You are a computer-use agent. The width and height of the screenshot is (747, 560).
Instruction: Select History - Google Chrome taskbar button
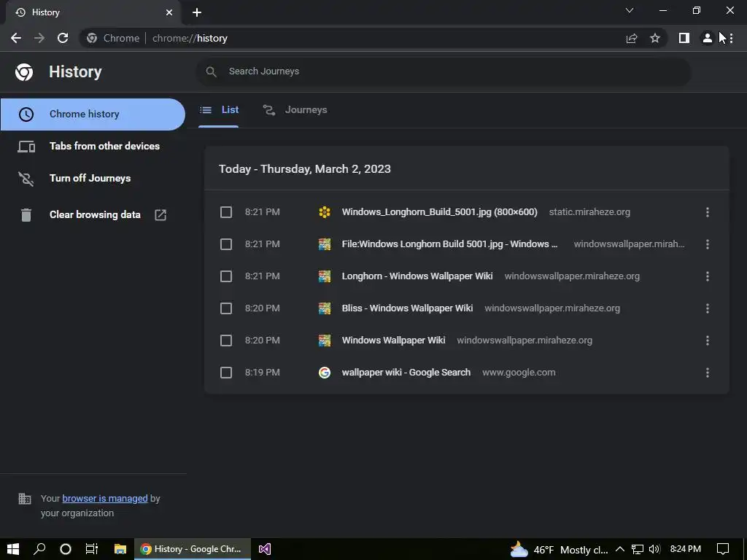[x=193, y=549]
